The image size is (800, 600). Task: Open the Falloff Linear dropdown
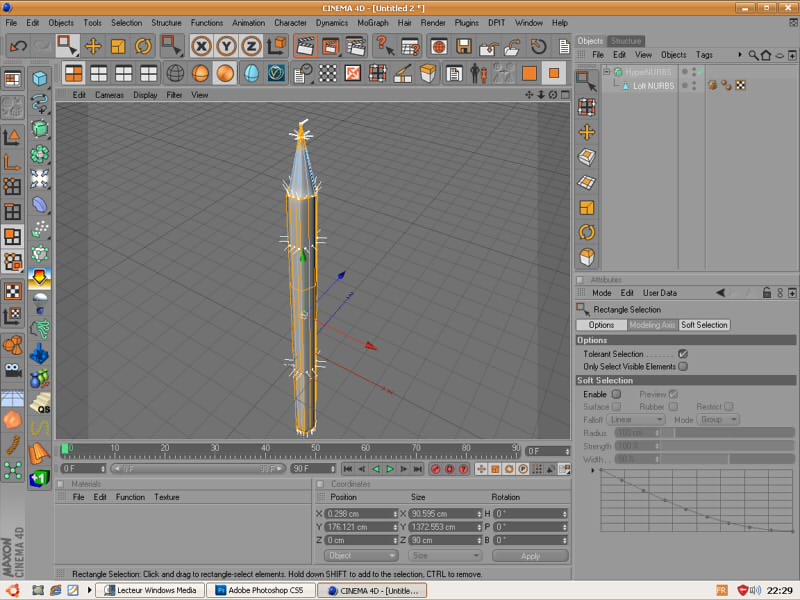pyautogui.click(x=636, y=420)
